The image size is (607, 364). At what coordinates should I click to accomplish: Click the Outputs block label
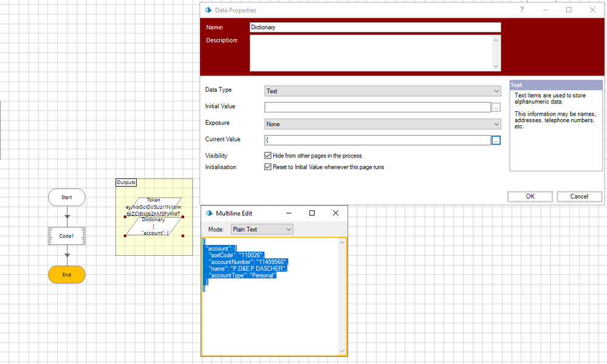coord(126,182)
